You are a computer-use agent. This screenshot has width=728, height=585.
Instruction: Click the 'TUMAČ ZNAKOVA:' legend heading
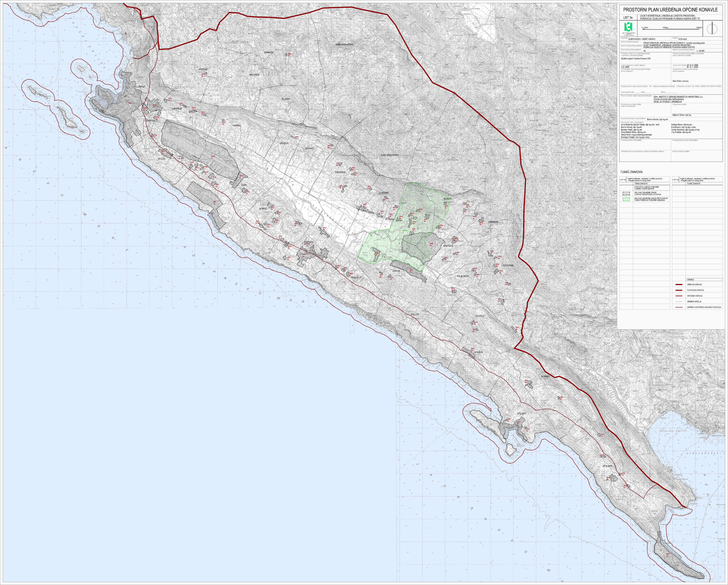[632, 172]
